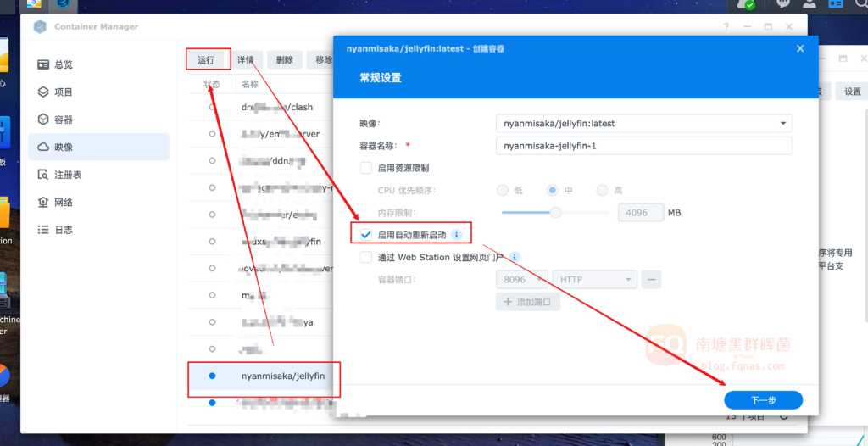The height and width of the screenshot is (446, 868).
Task: Click info icon next to Web Station option
Action: tap(515, 257)
